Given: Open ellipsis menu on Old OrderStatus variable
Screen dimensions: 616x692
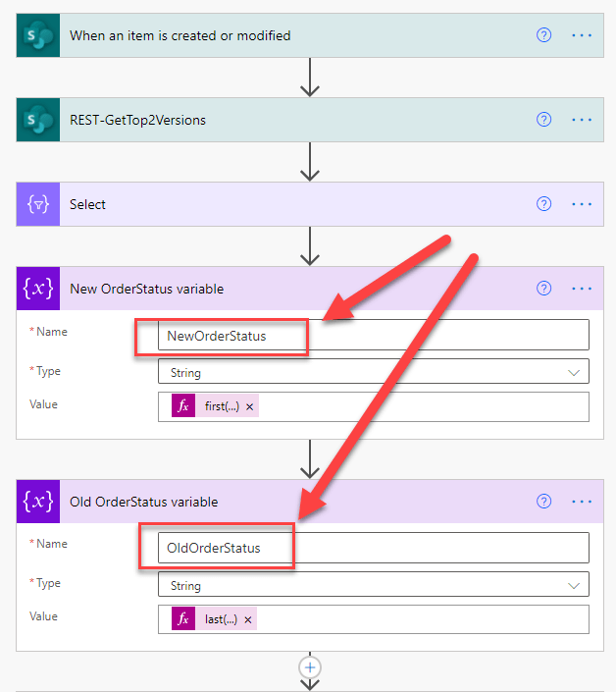Looking at the screenshot, I should point(582,502).
